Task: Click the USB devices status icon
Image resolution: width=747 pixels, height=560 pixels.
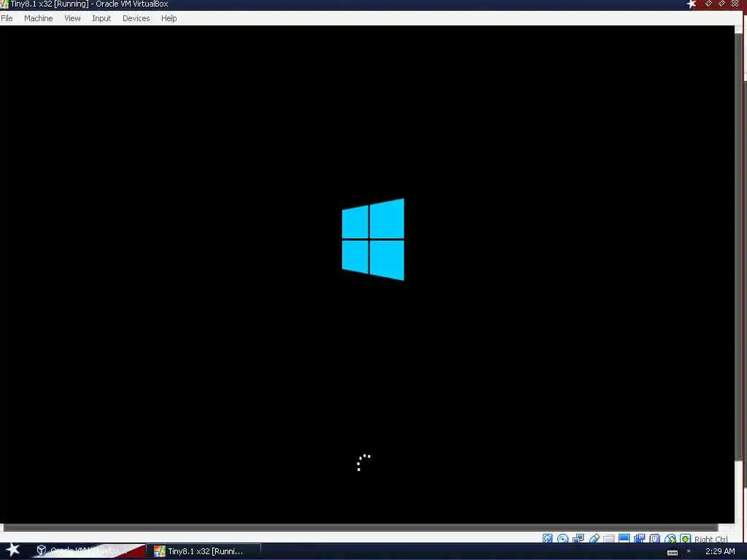Action: pos(594,539)
